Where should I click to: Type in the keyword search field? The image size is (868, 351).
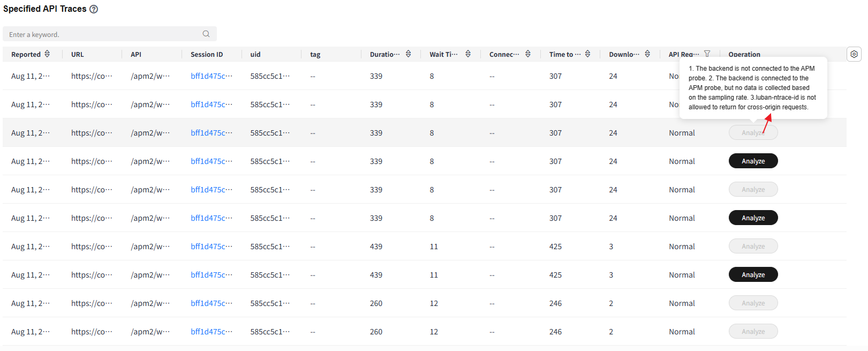pos(102,34)
